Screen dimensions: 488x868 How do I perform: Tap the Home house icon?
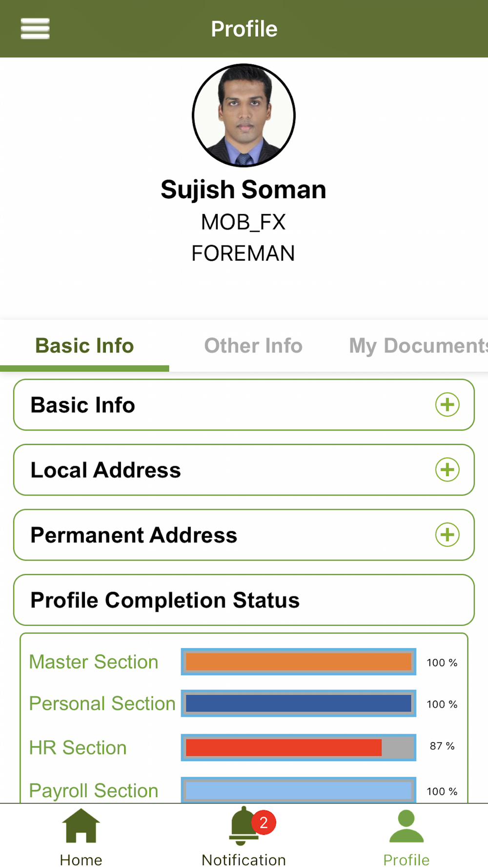pyautogui.click(x=81, y=826)
